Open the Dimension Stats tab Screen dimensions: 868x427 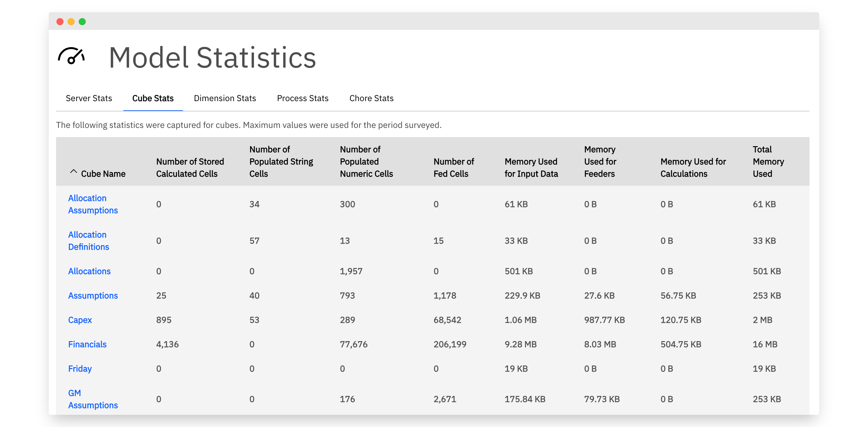click(225, 98)
